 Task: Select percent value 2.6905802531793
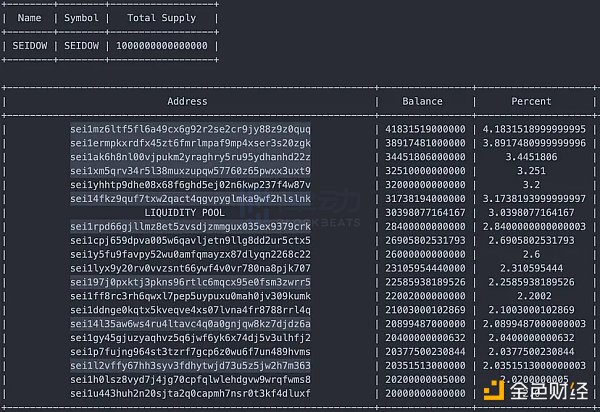(532, 241)
